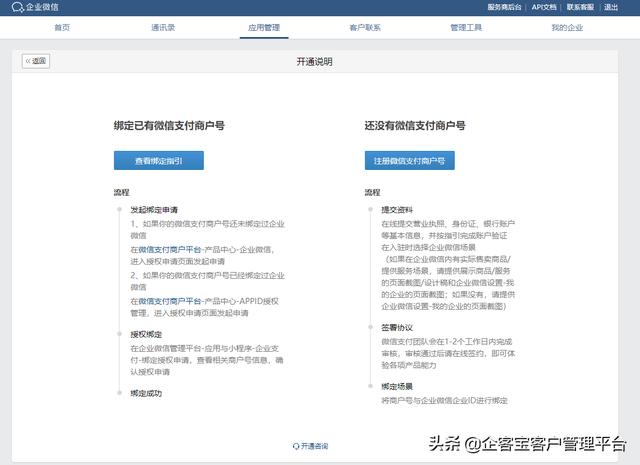Image resolution: width=640 pixels, height=465 pixels.
Task: Click 退出 to log out
Action: (x=611, y=7)
